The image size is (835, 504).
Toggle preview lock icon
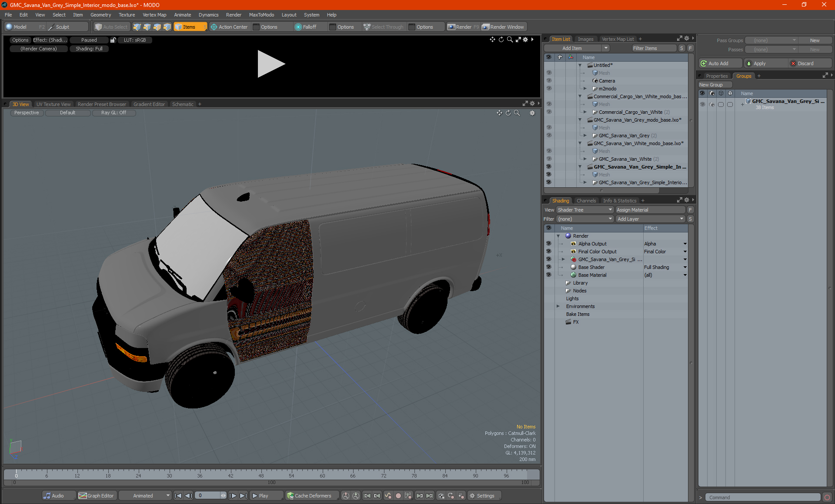pos(113,40)
